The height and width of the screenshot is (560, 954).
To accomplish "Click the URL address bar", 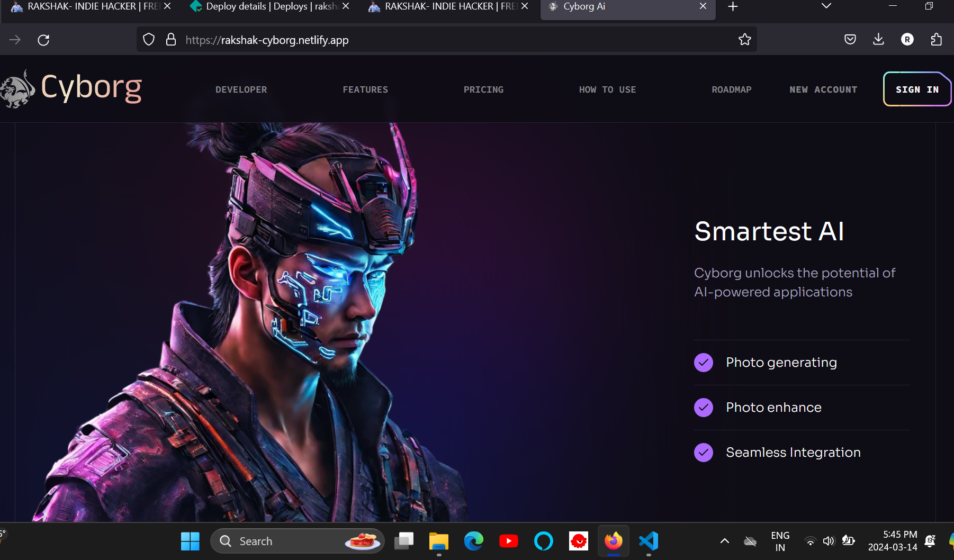I will tap(450, 40).
